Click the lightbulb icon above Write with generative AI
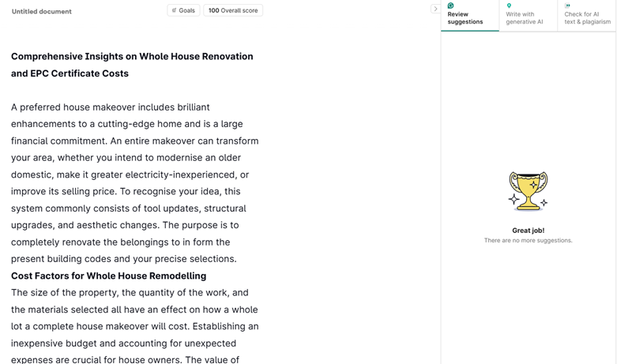Screen dimensions: 617x364 coord(509,6)
